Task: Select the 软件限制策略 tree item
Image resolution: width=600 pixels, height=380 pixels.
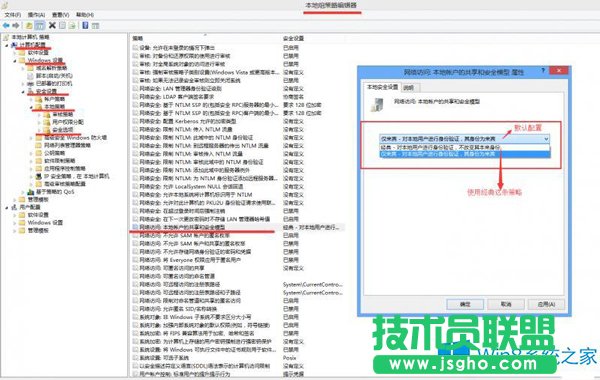Action: (x=60, y=161)
